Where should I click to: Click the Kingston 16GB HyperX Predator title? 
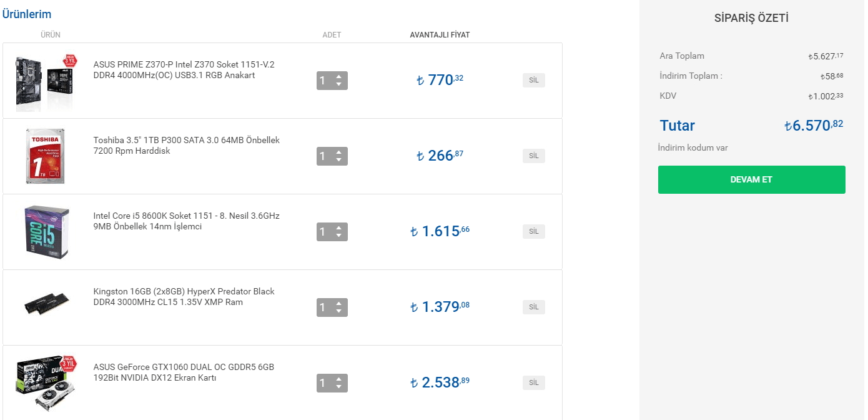point(184,297)
